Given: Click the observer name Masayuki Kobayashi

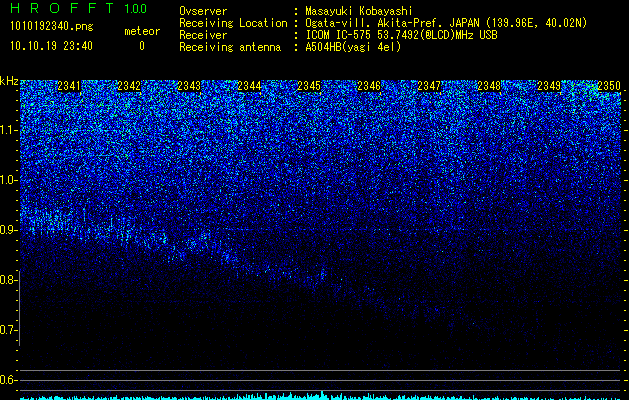Looking at the screenshot, I should tap(359, 11).
